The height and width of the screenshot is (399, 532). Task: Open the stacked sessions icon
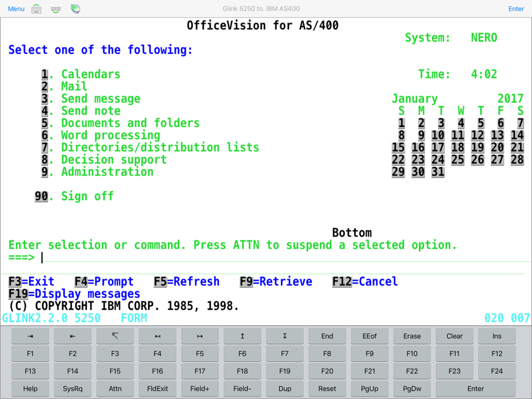(x=76, y=9)
